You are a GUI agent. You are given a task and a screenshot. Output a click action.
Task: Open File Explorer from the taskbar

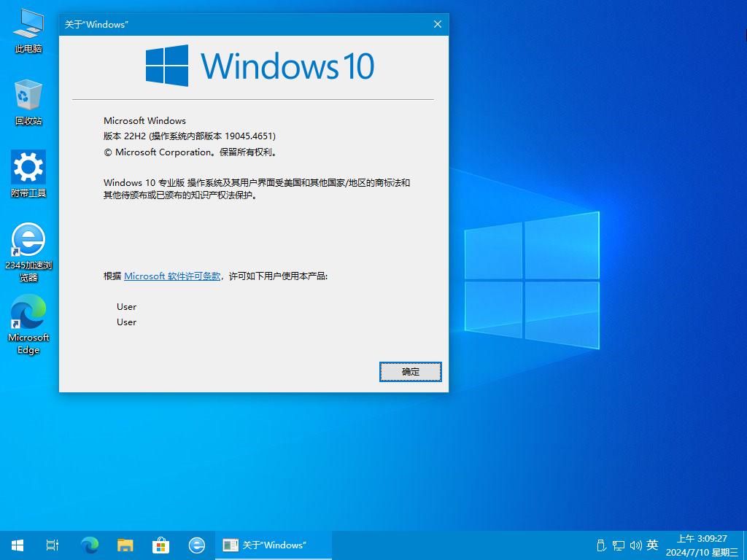[125, 545]
